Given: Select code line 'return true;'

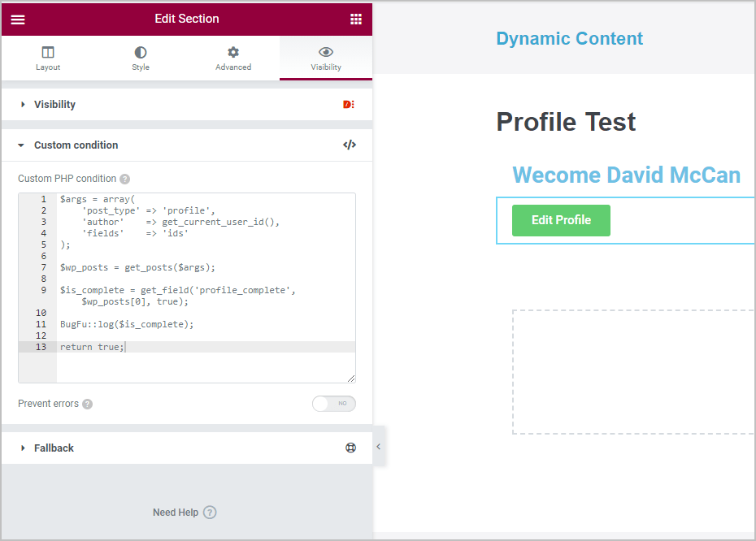Looking at the screenshot, I should [x=92, y=347].
